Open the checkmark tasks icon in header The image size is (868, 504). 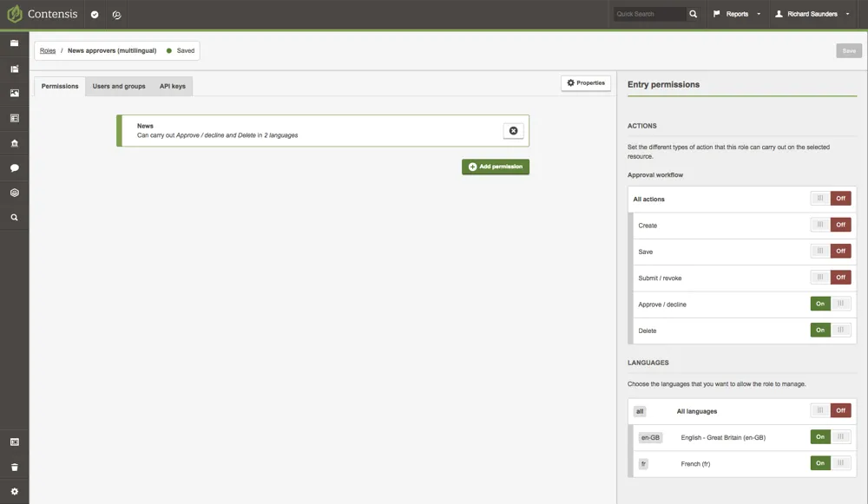(x=95, y=15)
